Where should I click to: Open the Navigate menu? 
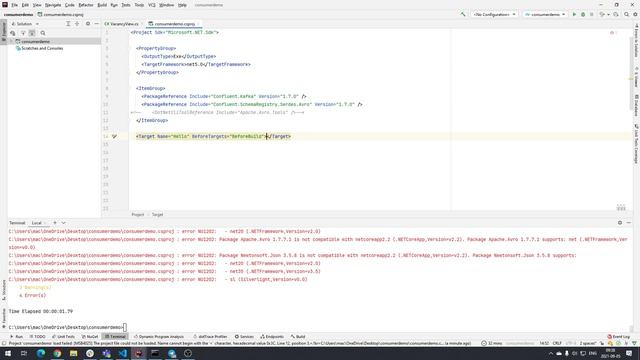pyautogui.click(x=53, y=5)
